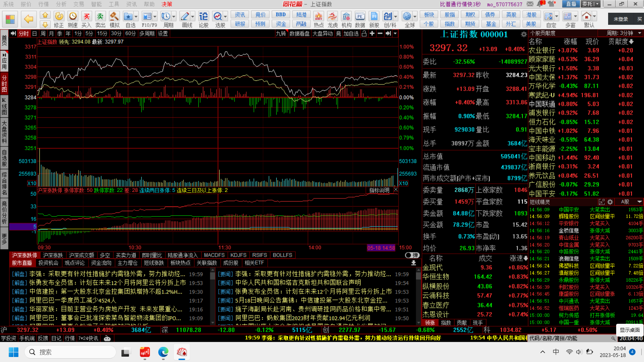Click the 加自选 add to watchlist button
The width and height of the screenshot is (644, 362).
[351, 34]
